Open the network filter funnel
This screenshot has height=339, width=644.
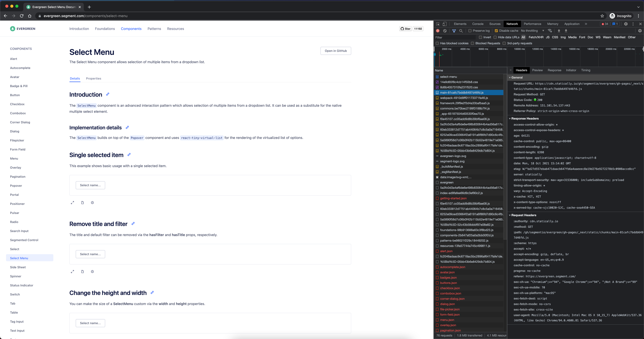[454, 31]
